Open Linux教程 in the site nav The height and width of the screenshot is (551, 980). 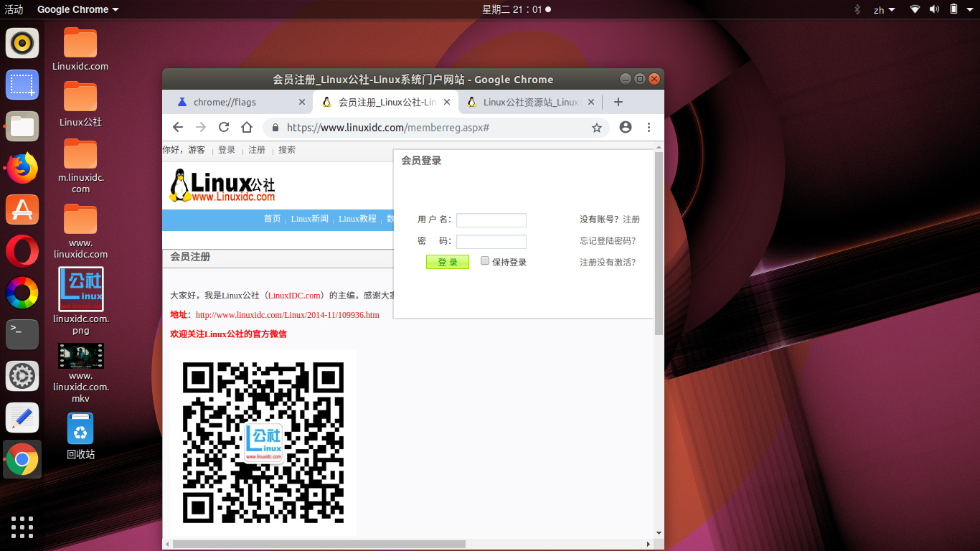(357, 219)
